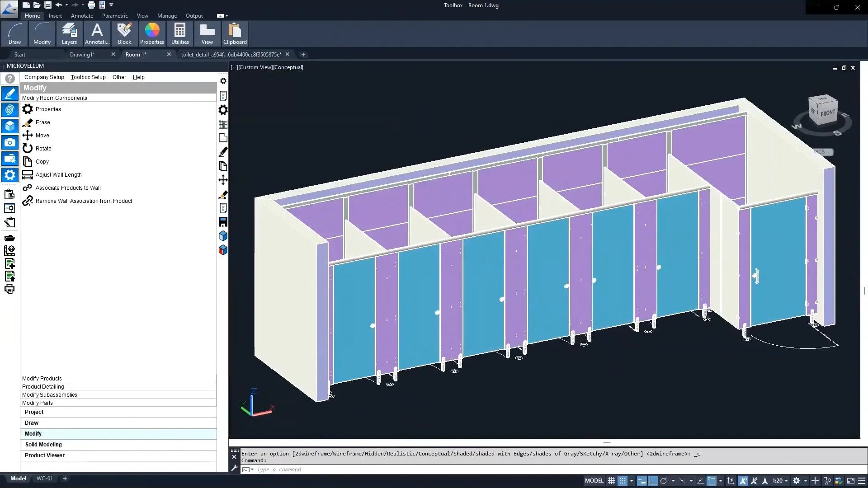Click the Copy icon on the vertical tool strip
Image resolution: width=868 pixels, height=488 pixels.
click(x=223, y=166)
